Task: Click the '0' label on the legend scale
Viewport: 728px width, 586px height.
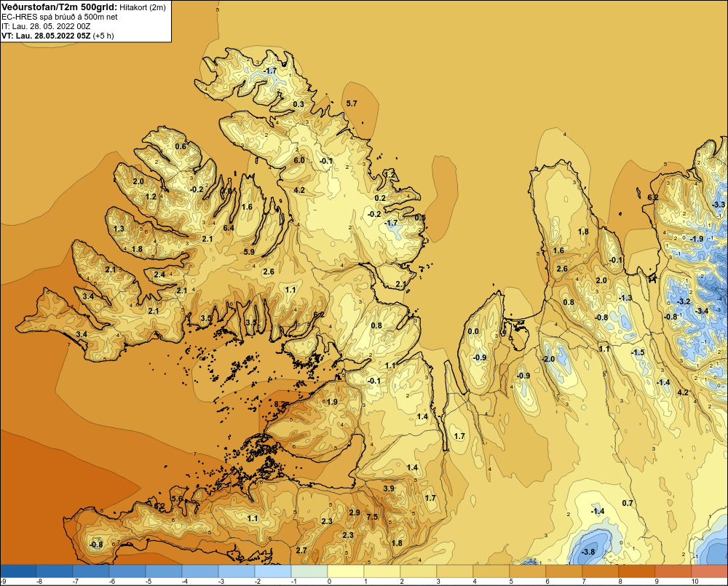Action: pos(330,582)
